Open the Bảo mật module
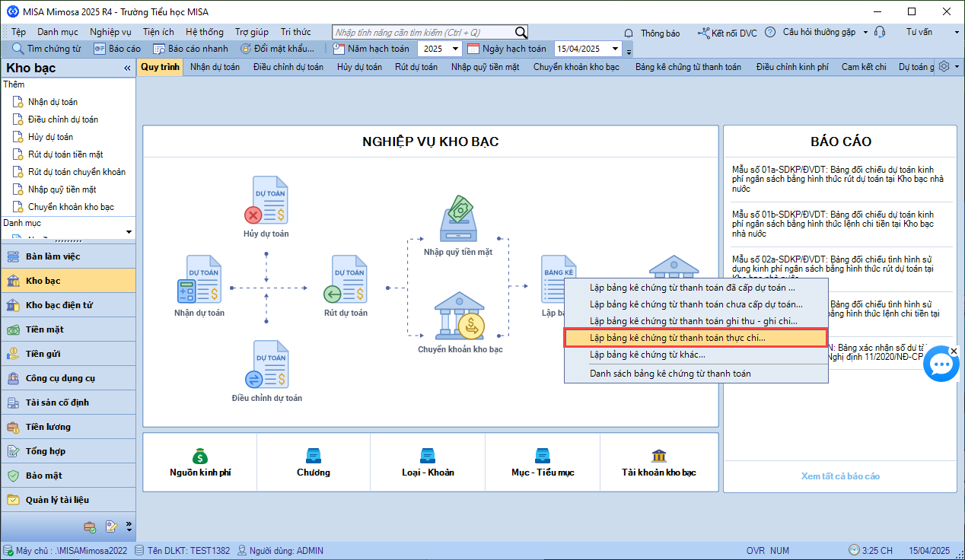Screen dimensions: 965x560 (68, 476)
